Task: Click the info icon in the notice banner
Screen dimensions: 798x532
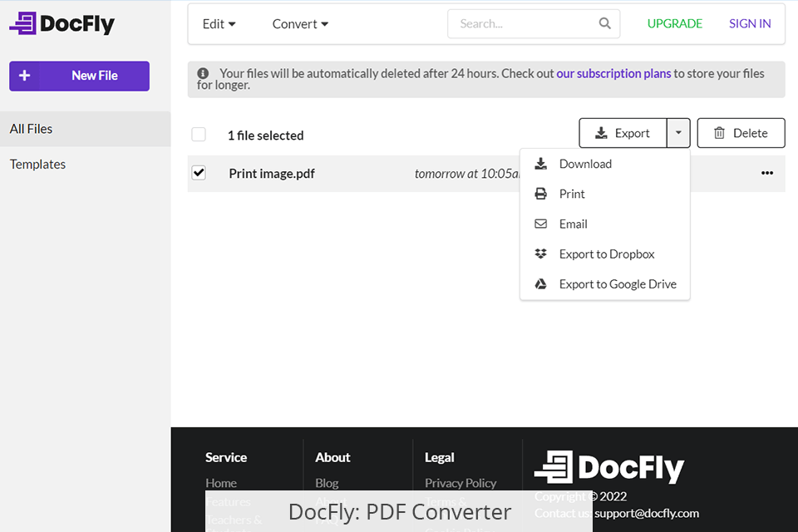Action: (203, 73)
